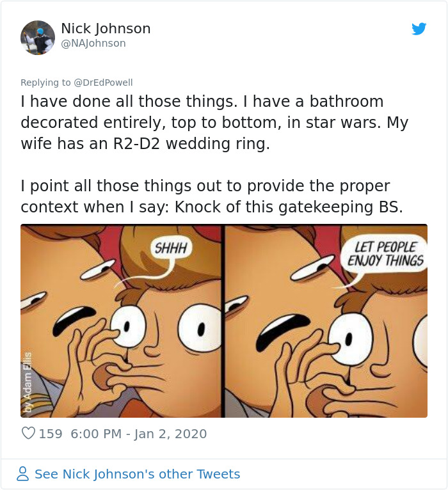
Task: Click the shushing hand in the right panel
Action: [307, 366]
